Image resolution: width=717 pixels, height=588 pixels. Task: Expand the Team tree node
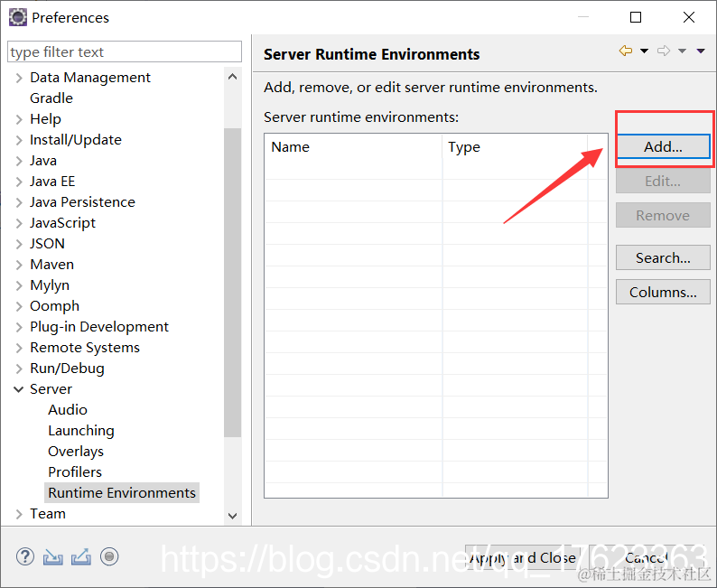click(x=19, y=514)
